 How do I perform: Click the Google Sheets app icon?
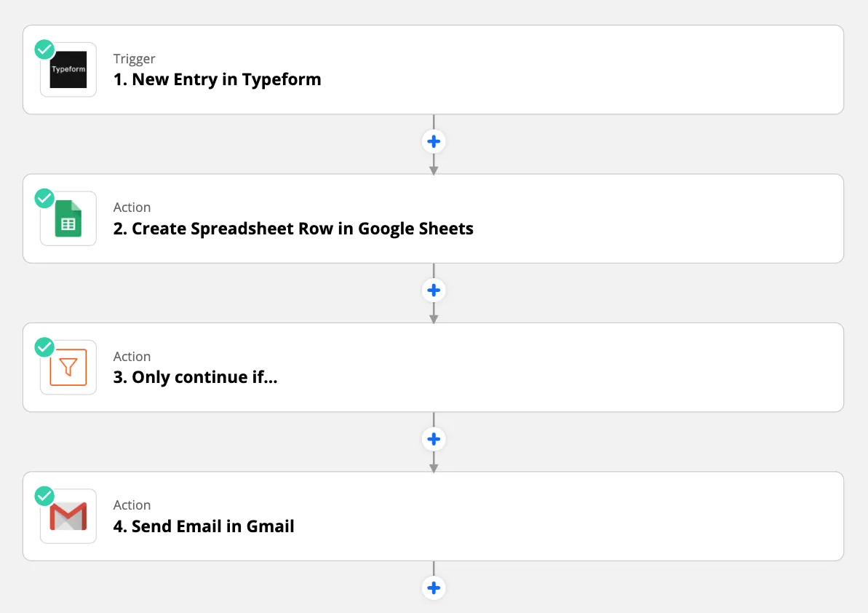[x=68, y=218]
